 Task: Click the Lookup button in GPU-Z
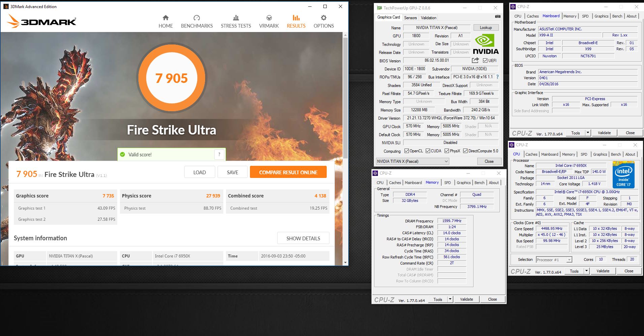486,28
